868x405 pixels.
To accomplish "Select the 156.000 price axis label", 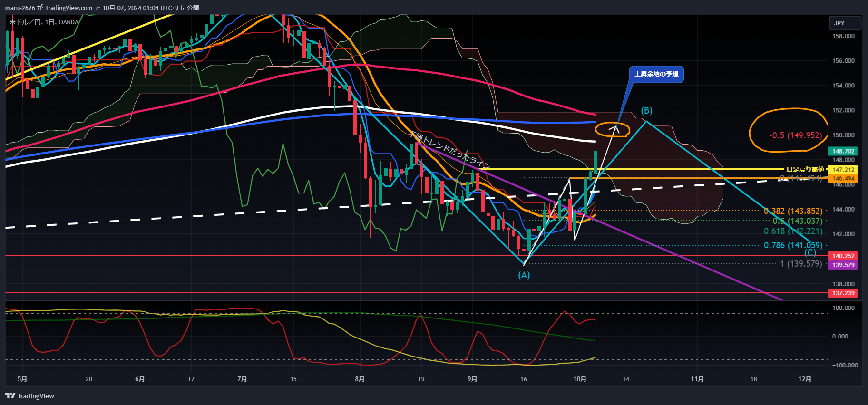I will tap(843, 61).
